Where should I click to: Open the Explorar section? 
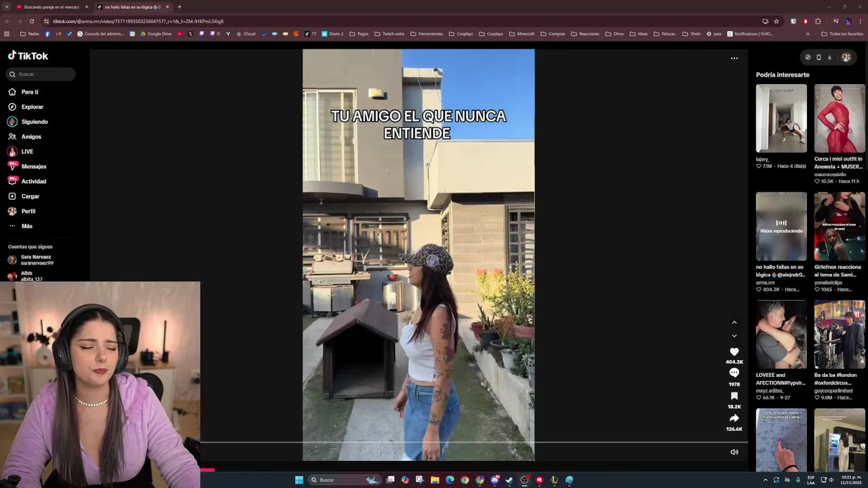[x=25, y=106]
